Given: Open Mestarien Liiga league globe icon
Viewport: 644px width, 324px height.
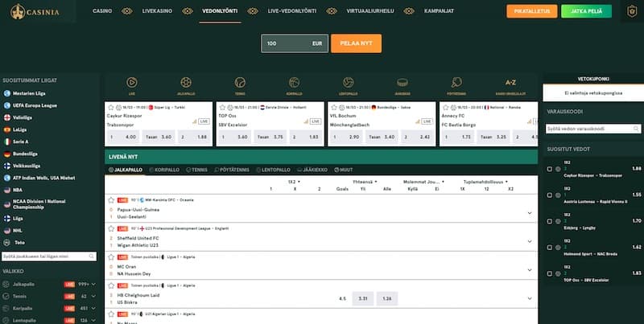Looking at the screenshot, I should coord(7,93).
